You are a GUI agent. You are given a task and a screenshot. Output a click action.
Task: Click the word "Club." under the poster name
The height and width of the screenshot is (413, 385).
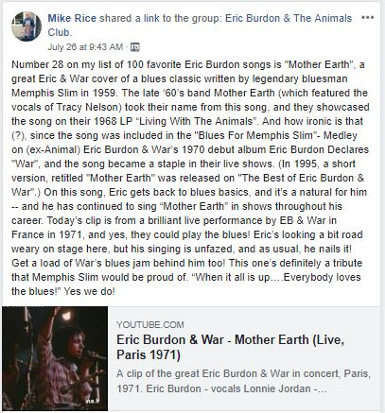coord(60,32)
